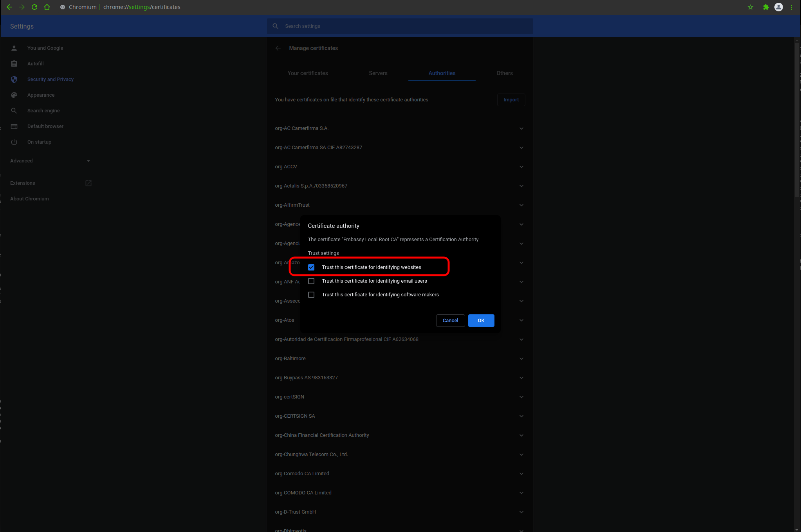This screenshot has height=532, width=801.
Task: Expand org-Baltimore certificate list
Action: pos(521,359)
